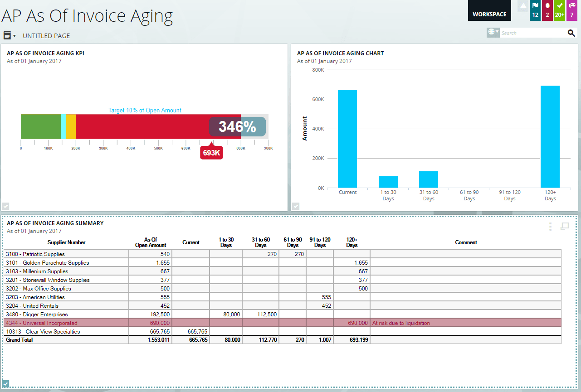Click the 120+ Days column header

pyautogui.click(x=352, y=242)
